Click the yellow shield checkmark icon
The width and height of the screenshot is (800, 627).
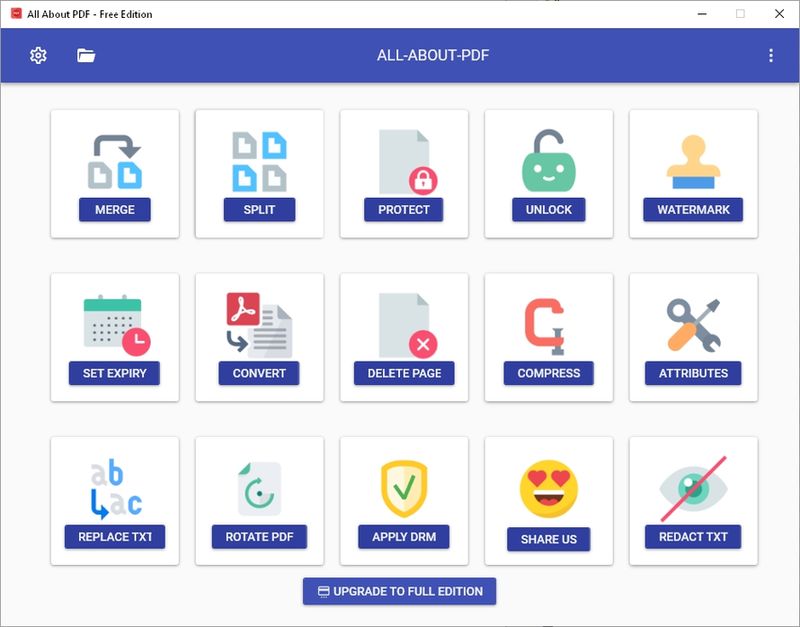coord(404,489)
